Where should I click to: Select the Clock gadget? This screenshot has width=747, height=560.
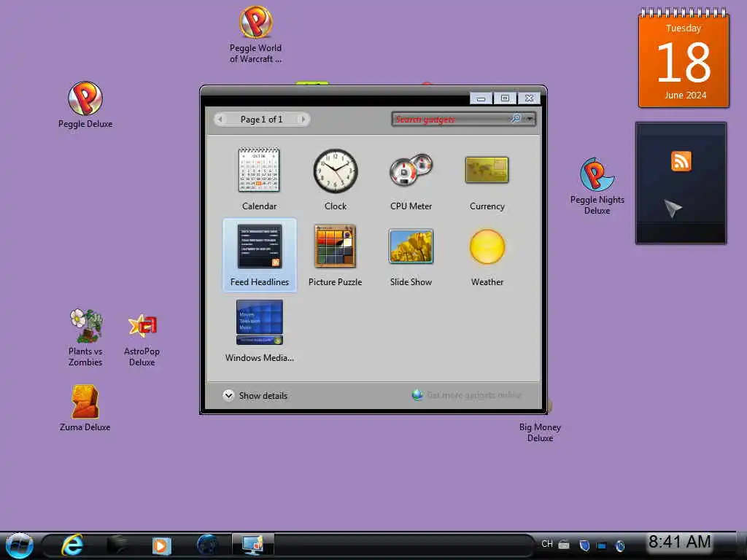pos(336,179)
